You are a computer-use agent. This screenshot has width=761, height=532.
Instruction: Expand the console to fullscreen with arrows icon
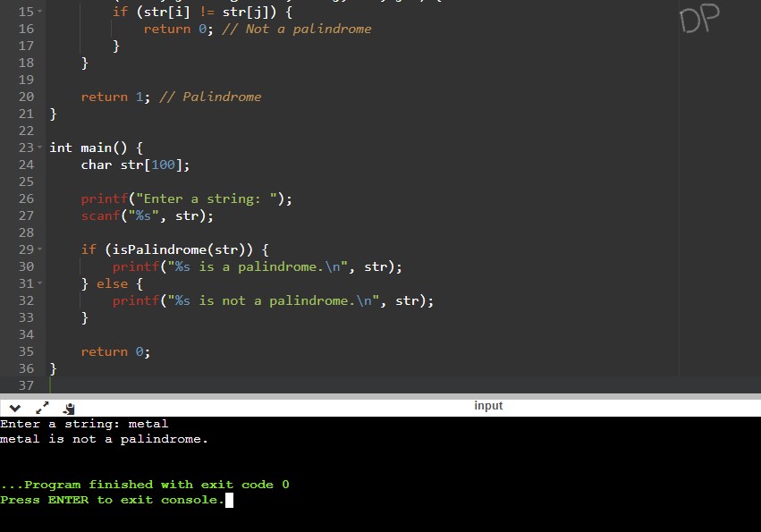point(40,407)
